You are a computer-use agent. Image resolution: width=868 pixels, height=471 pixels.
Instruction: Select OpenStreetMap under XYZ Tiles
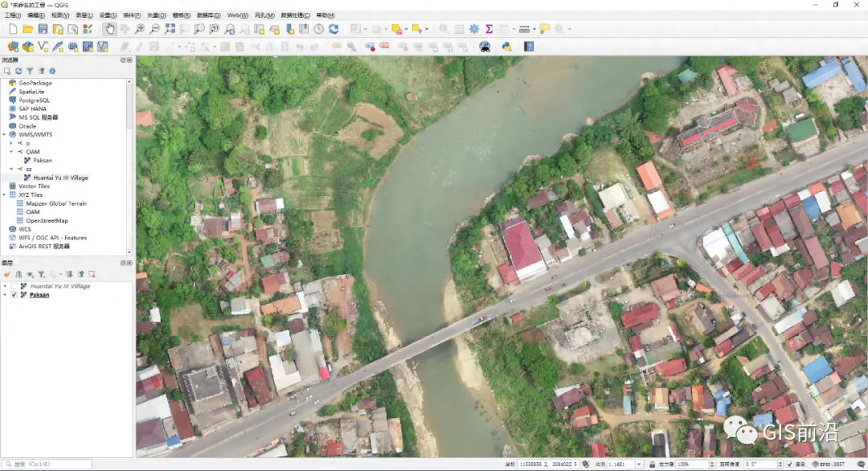pyautogui.click(x=47, y=220)
